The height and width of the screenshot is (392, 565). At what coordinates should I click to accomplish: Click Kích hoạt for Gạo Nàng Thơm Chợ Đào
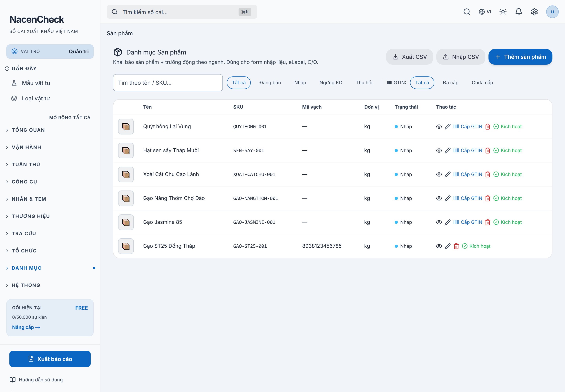[508, 198]
